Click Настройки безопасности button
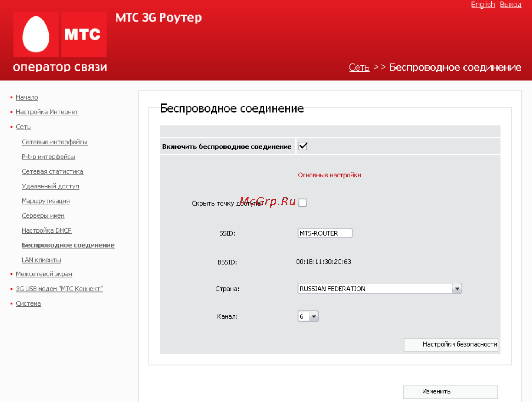532x402 pixels. [451, 345]
